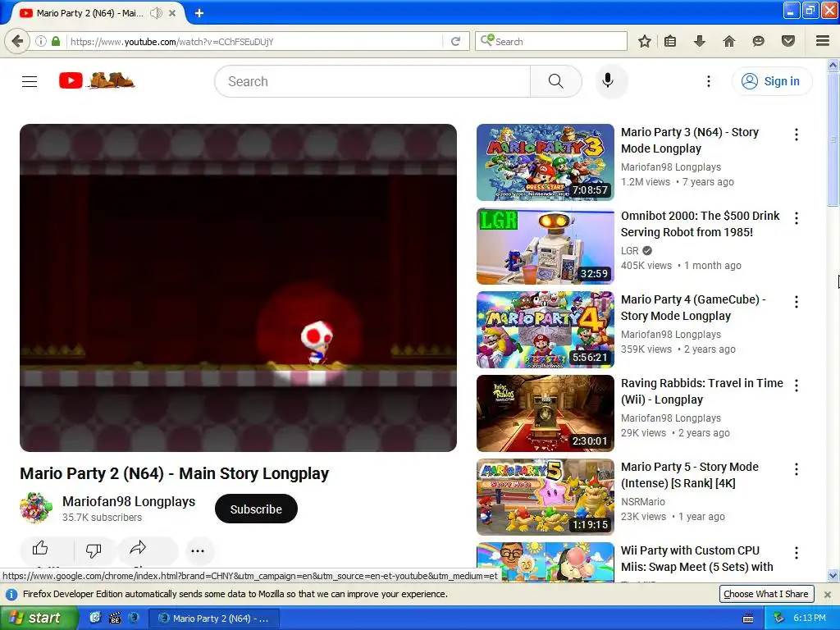Share the video using arrow icon
Viewport: 840px width, 630px height.
(138, 547)
